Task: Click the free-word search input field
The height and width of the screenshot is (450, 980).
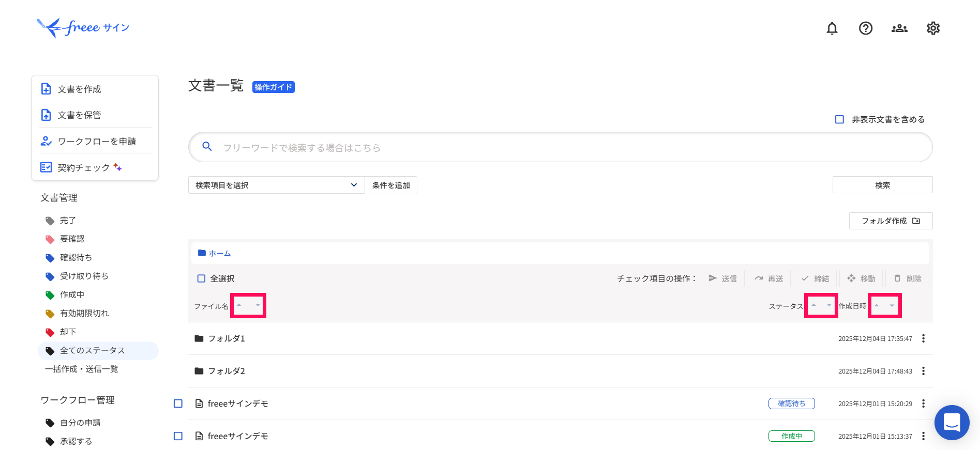Action: pyautogui.click(x=561, y=147)
